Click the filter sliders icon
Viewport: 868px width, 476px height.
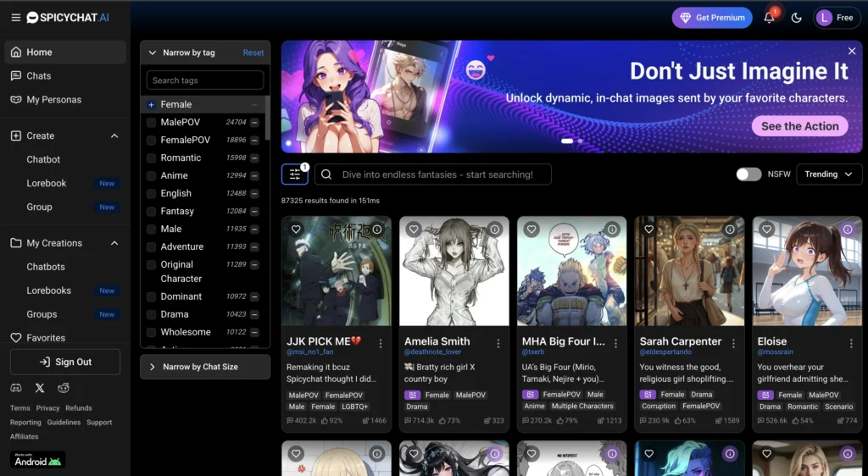(x=294, y=174)
